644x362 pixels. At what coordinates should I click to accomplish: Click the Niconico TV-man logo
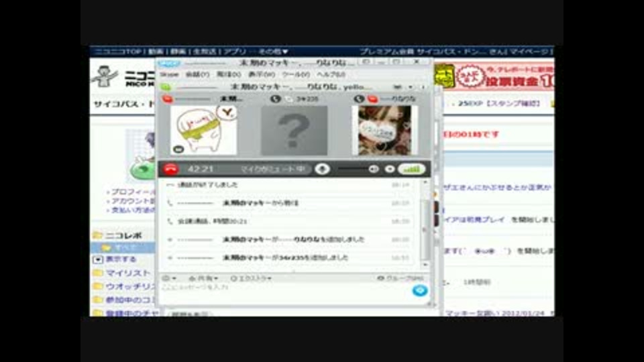tap(105, 76)
